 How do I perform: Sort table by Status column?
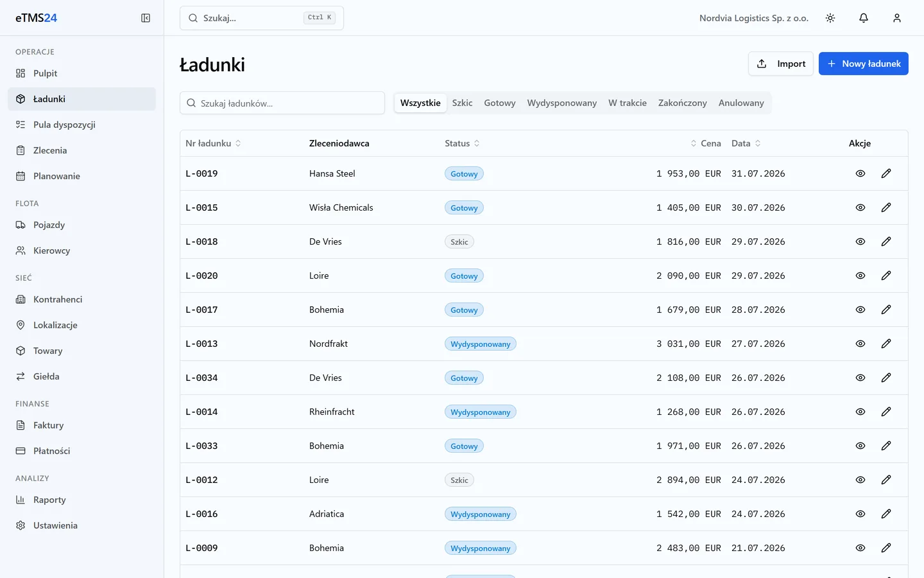pyautogui.click(x=463, y=143)
